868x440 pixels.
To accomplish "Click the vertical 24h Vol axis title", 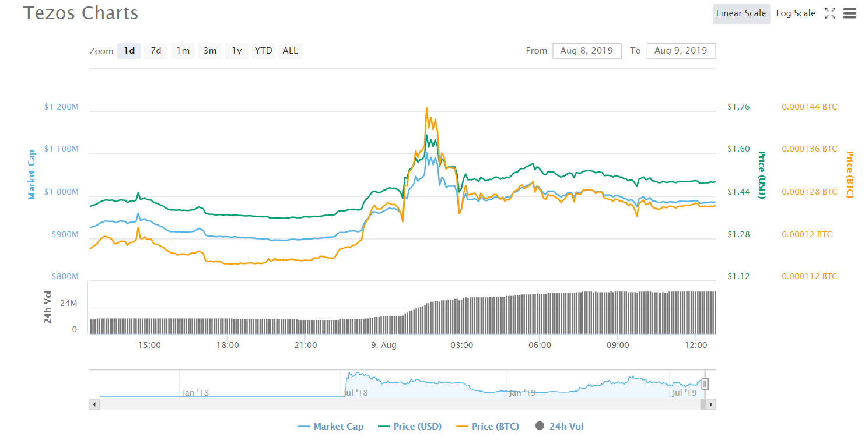I will pos(48,307).
